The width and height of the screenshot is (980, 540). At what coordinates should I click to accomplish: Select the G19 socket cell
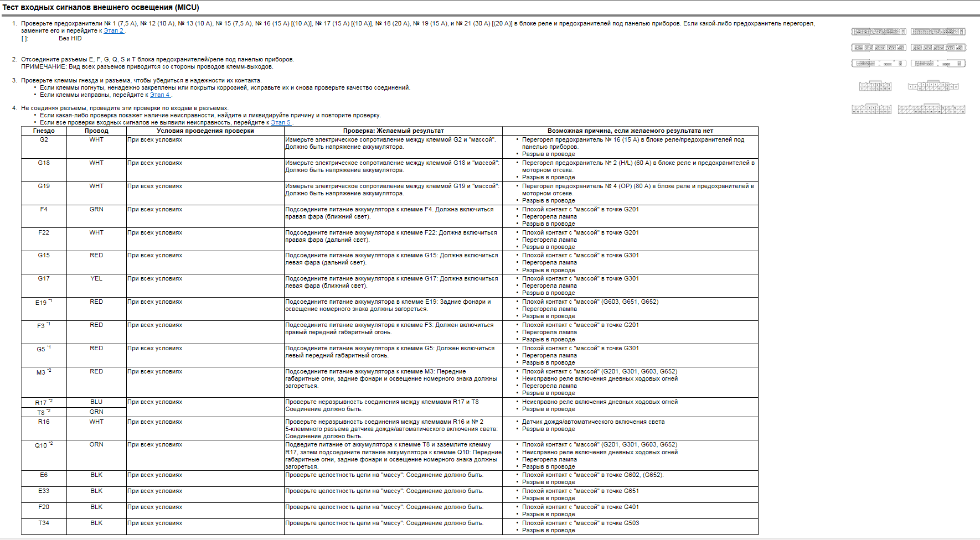pyautogui.click(x=44, y=193)
